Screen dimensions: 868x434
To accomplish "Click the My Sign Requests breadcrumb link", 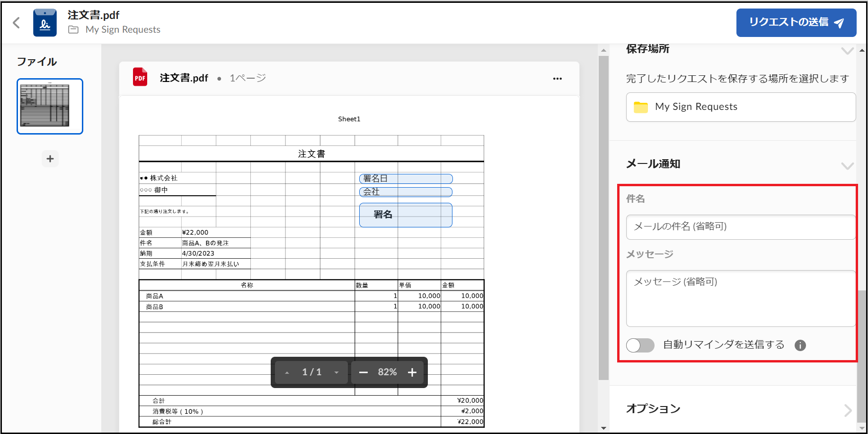I will [123, 29].
